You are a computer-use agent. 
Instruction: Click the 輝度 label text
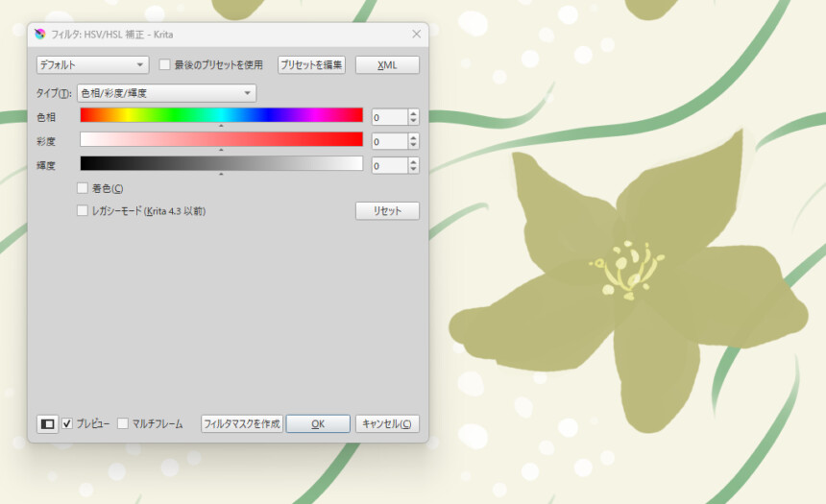click(46, 165)
